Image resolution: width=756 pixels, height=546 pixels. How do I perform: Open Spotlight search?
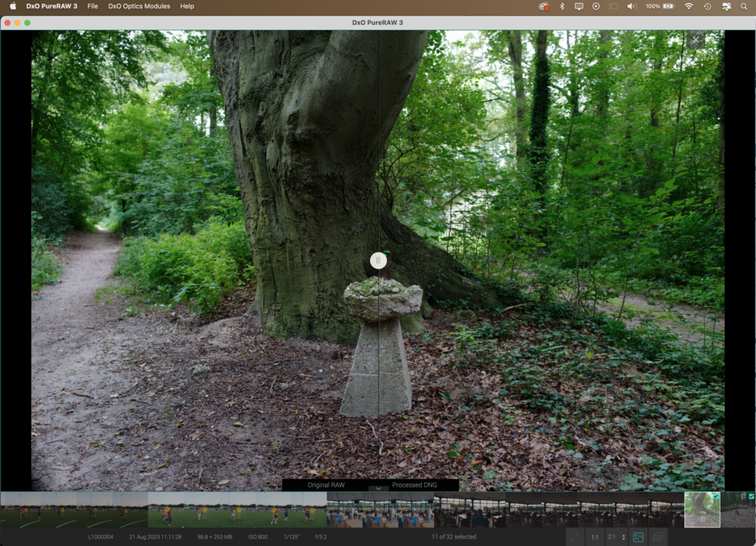tap(743, 6)
